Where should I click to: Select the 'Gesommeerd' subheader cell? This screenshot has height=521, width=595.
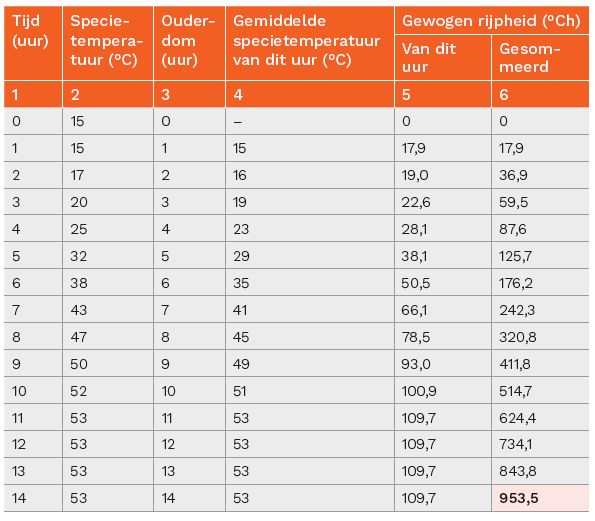pyautogui.click(x=540, y=58)
